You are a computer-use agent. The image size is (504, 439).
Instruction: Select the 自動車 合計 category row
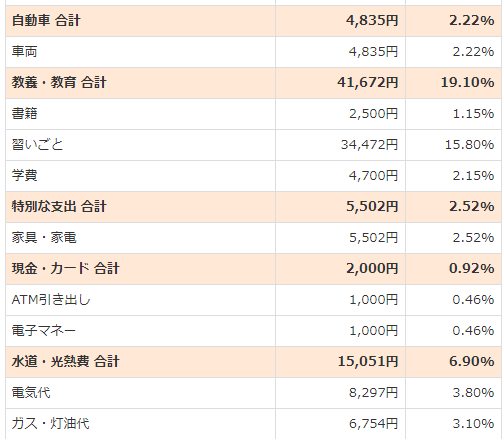(253, 21)
